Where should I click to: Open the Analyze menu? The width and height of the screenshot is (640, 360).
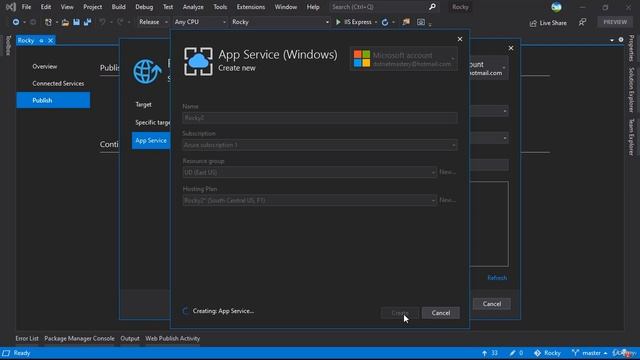tap(193, 7)
